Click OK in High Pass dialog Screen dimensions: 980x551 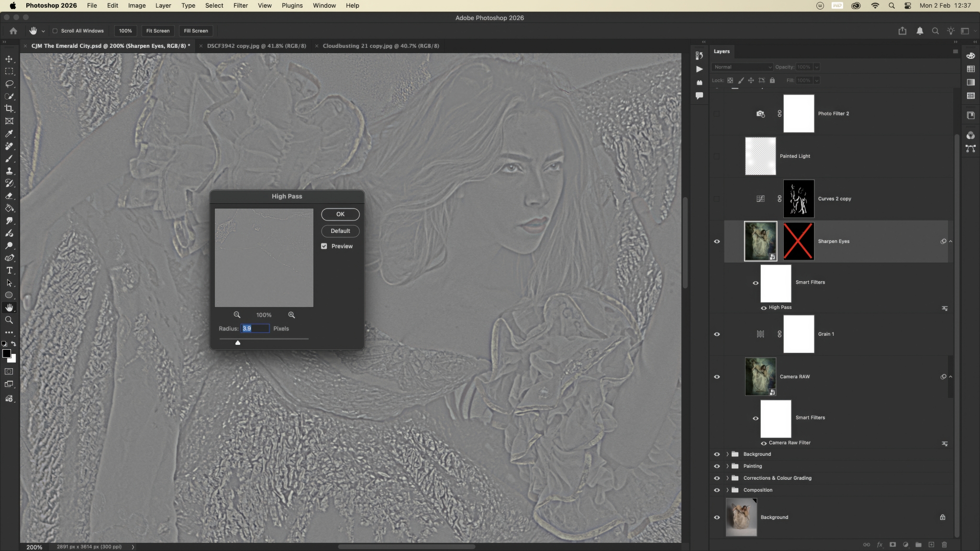point(340,214)
